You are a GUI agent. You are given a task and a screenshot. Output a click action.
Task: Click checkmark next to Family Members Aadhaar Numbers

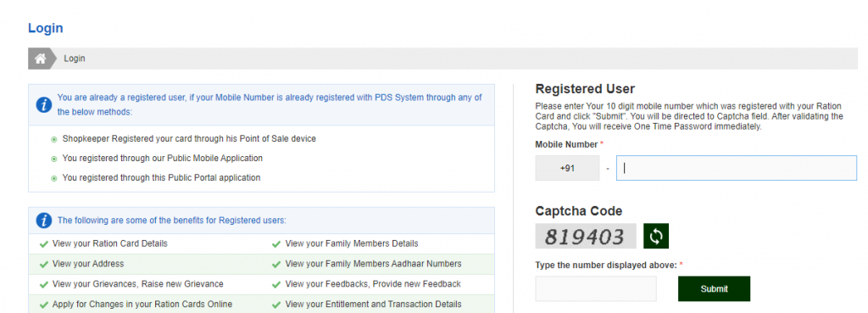point(276,265)
